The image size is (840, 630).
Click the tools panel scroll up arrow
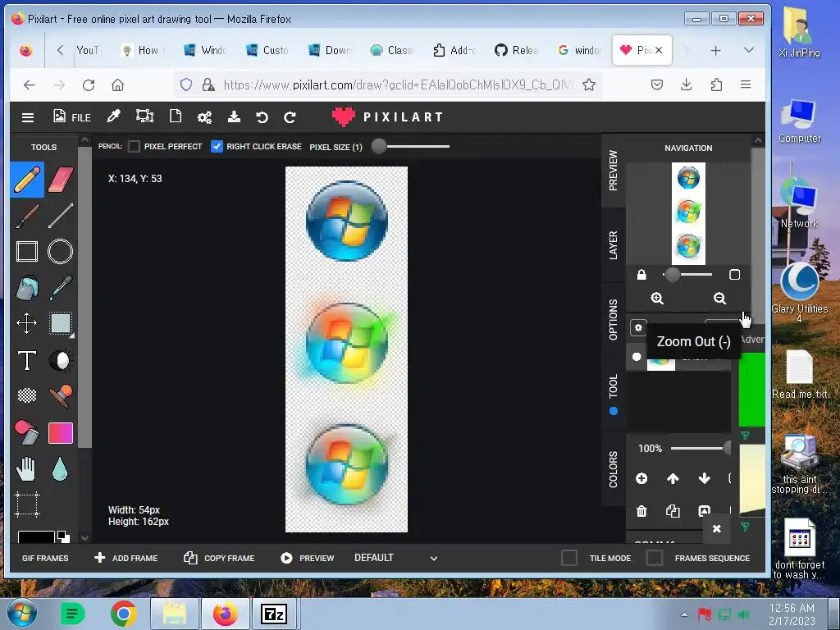click(x=84, y=140)
